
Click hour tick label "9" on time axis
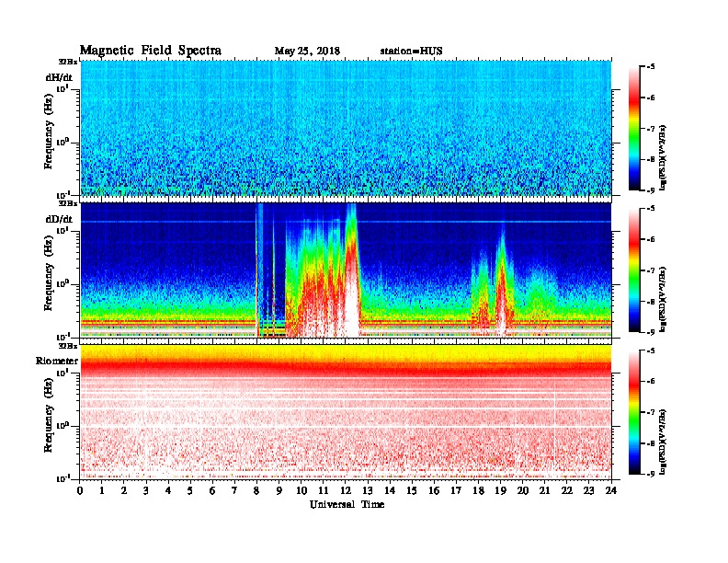[x=279, y=491]
